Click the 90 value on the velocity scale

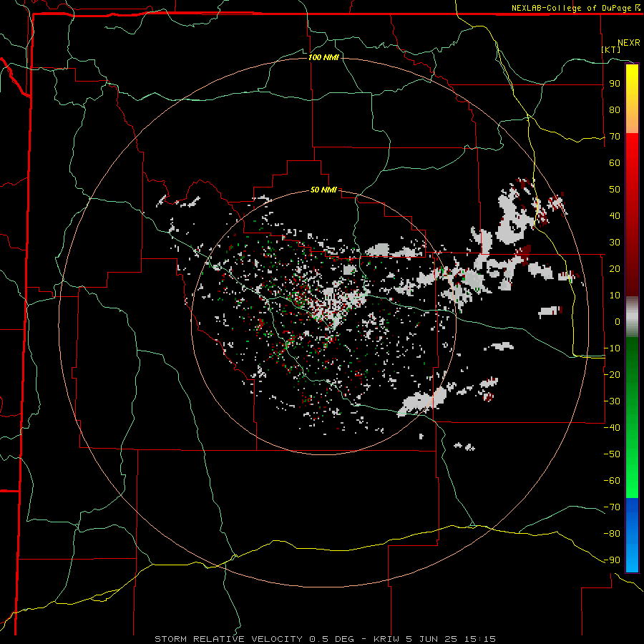click(x=615, y=84)
